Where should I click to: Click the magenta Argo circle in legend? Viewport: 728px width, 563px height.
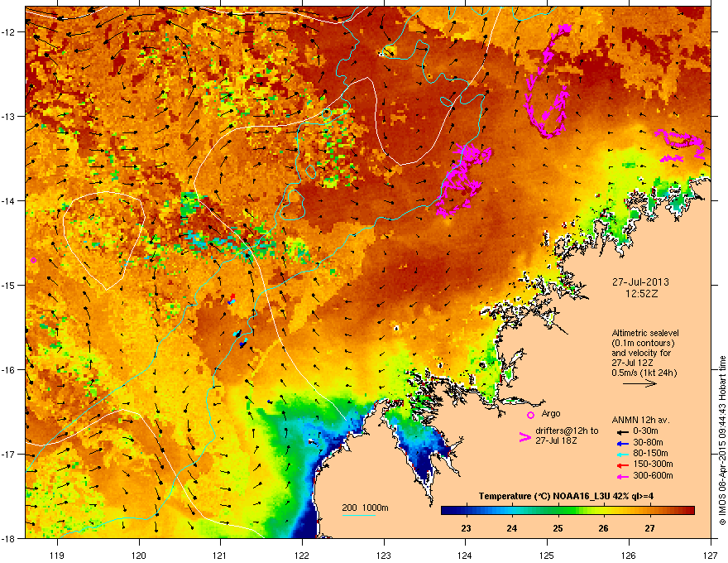click(530, 415)
